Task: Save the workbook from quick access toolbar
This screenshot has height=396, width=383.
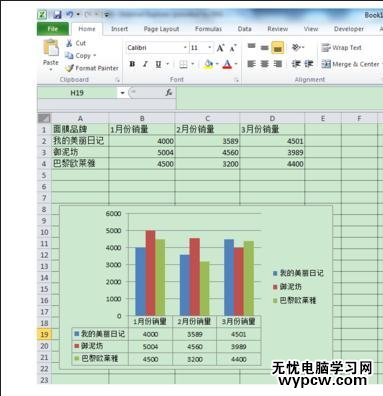Action: coord(57,15)
